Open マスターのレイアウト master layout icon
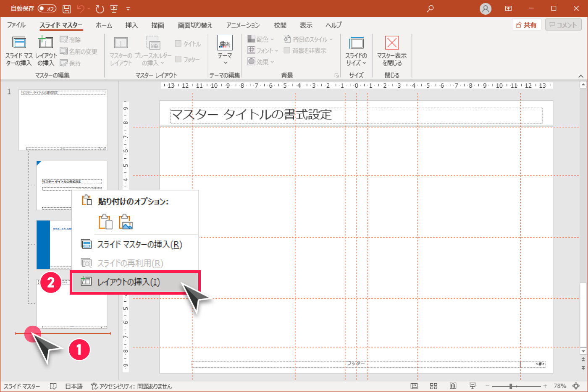This screenshot has width=588, height=392. point(121,43)
